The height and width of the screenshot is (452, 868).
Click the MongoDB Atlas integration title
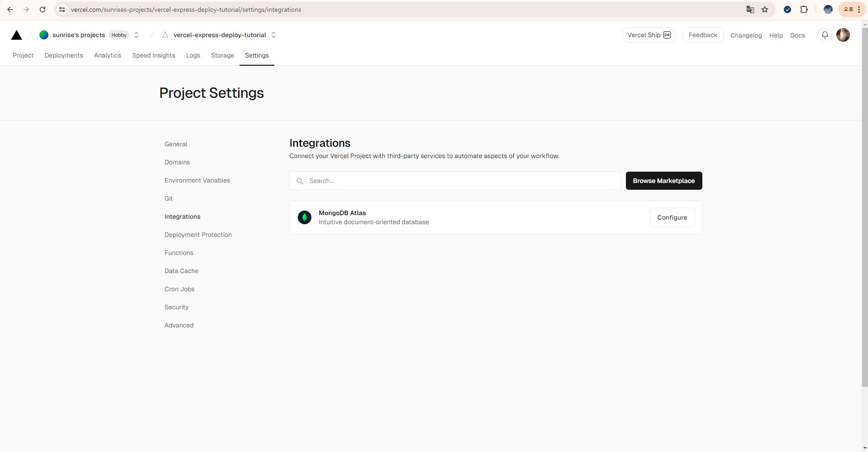pyautogui.click(x=342, y=213)
